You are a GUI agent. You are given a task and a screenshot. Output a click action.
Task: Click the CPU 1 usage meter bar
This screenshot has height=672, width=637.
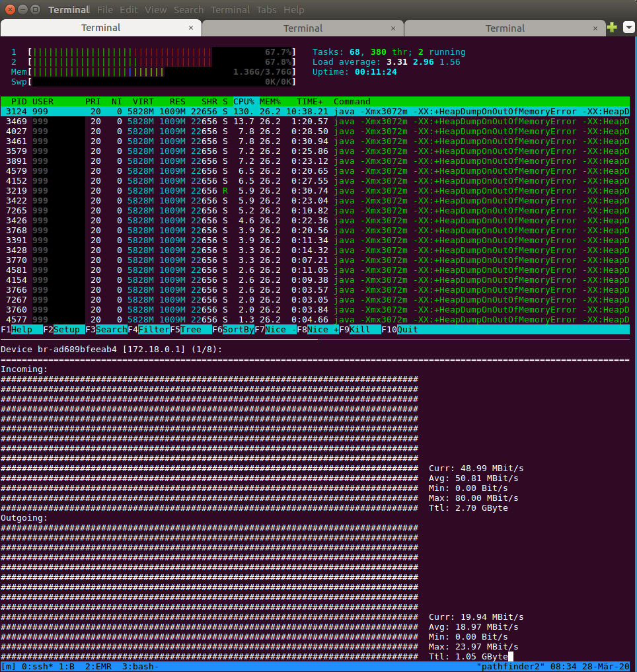[162, 52]
